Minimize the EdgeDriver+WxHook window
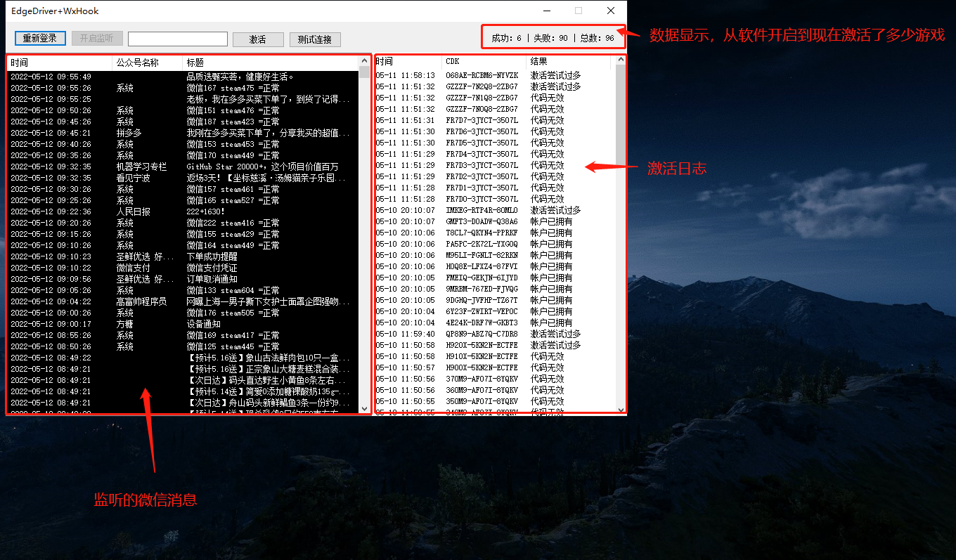 click(x=546, y=11)
